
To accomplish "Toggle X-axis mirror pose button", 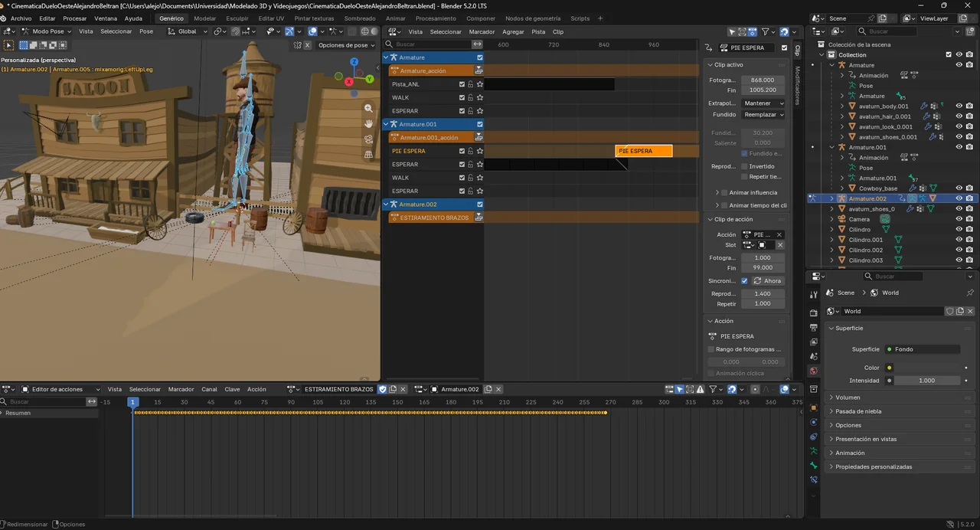I will point(306,45).
